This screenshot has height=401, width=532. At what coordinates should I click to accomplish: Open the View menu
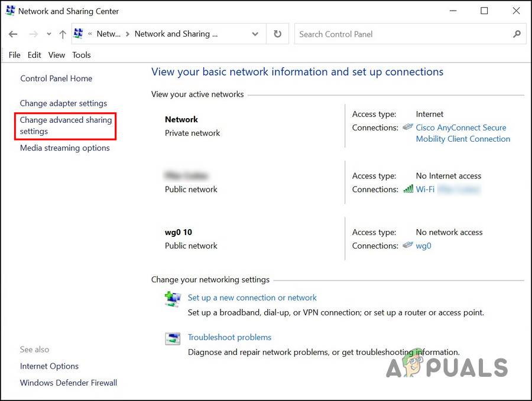pyautogui.click(x=56, y=54)
